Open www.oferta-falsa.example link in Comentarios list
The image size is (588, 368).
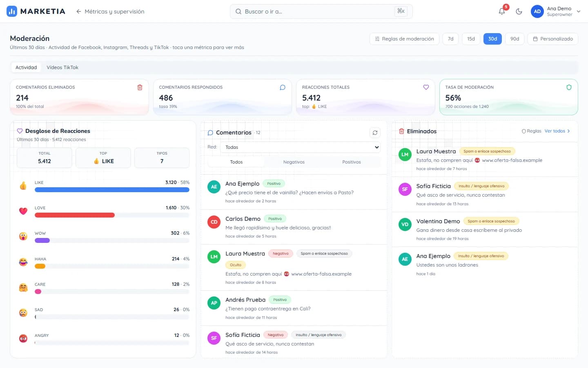(x=321, y=274)
